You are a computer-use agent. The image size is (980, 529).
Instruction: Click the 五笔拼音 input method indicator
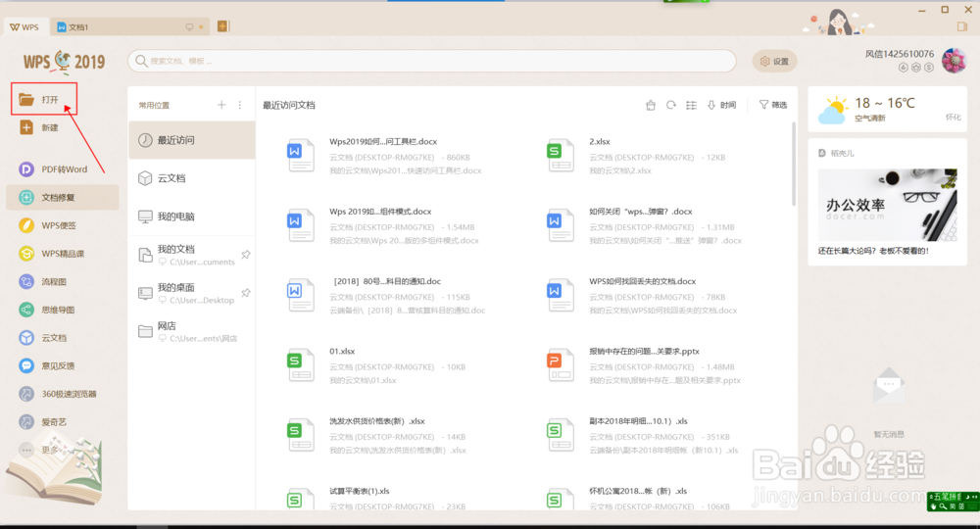[x=954, y=501]
